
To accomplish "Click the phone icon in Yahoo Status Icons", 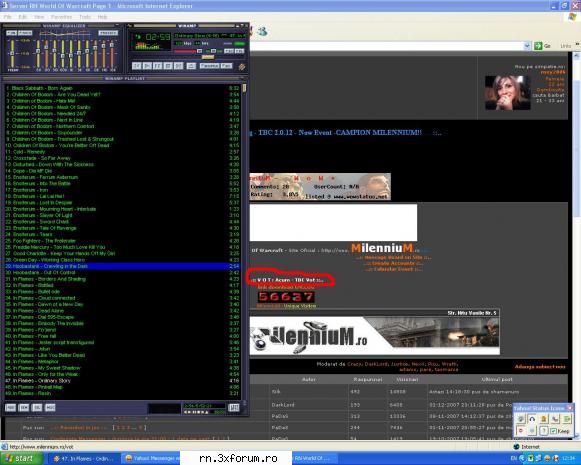I will (x=555, y=419).
